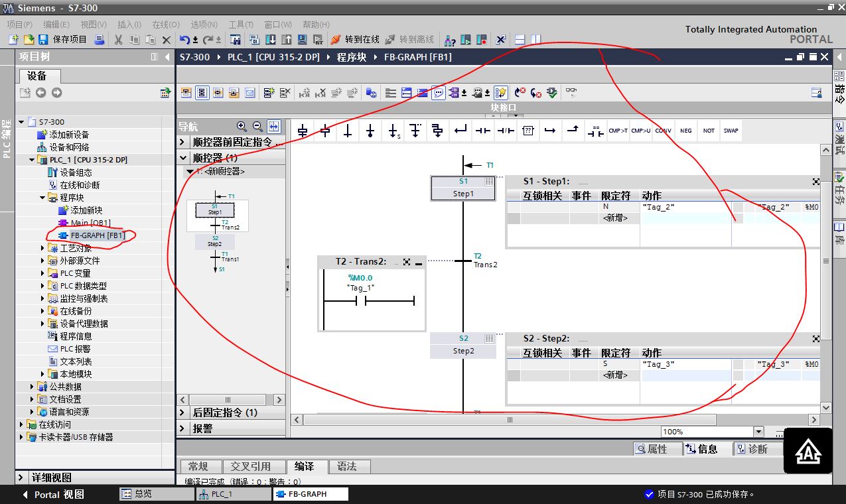Click the undo arrow icon

pos(185,40)
